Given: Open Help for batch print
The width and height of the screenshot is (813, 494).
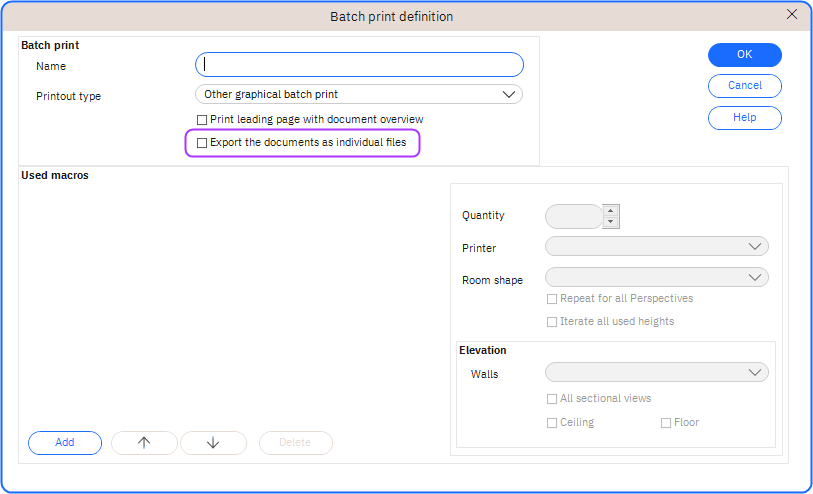Looking at the screenshot, I should (x=744, y=117).
